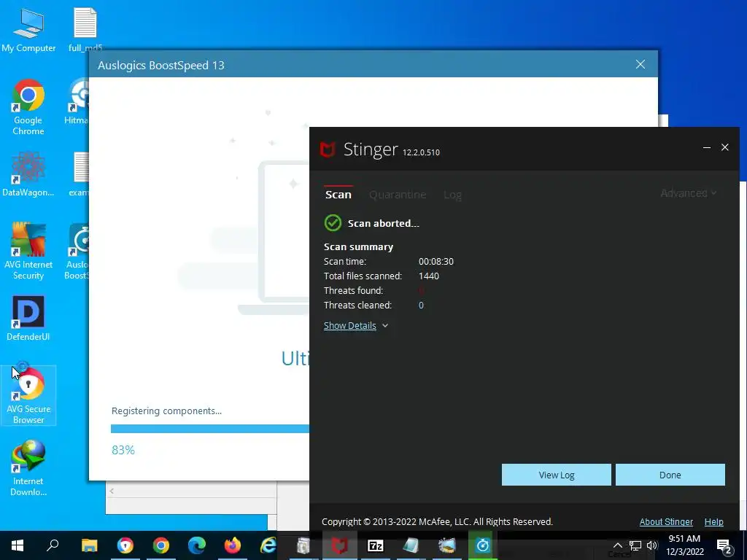Open the DataWagon desktop shortcut
Screen dimensions: 747x560
coord(28,174)
